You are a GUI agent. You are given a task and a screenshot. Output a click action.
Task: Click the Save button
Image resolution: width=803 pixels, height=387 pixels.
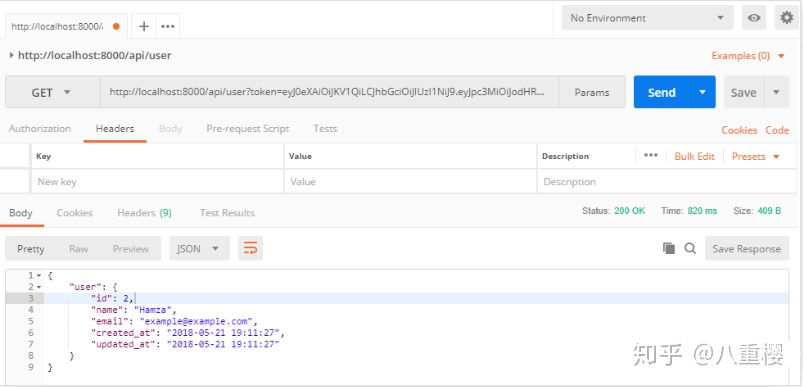[744, 92]
